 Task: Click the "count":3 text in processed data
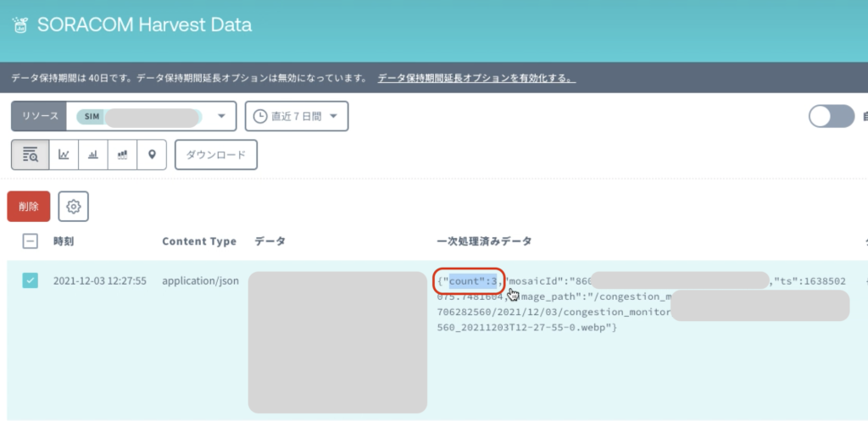point(469,281)
